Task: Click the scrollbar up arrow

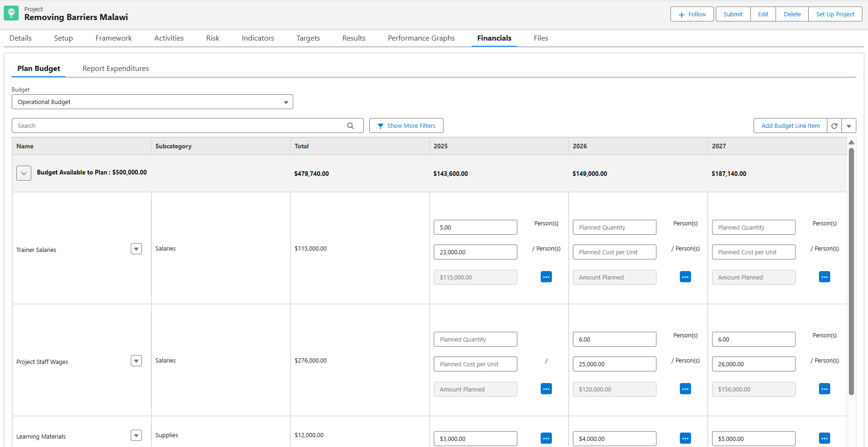Action: click(851, 142)
